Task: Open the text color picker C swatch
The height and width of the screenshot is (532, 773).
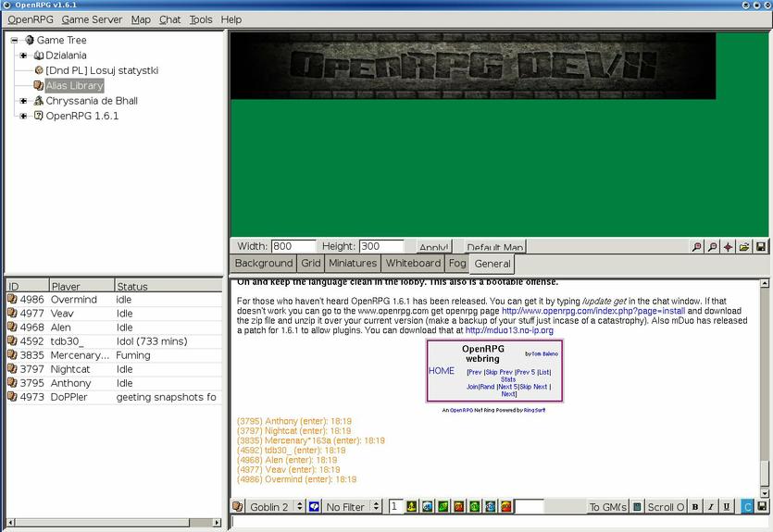Action: (747, 506)
